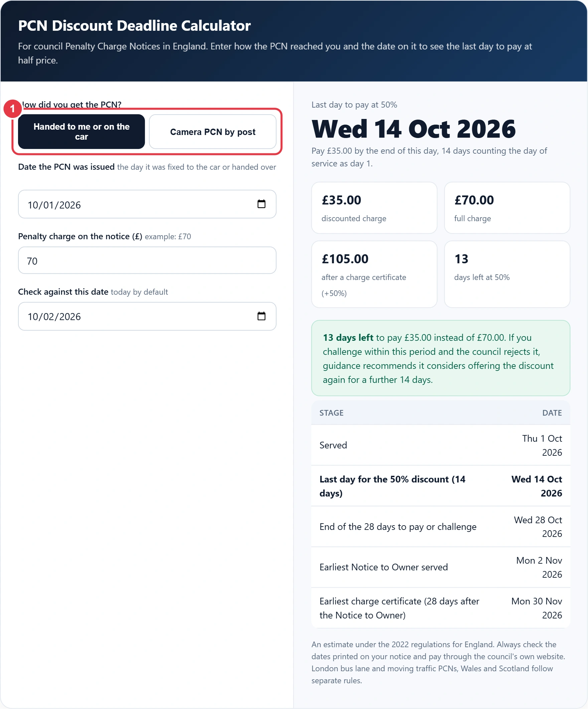Click 'End of the 28 days' row
Screen dimensions: 588x709
click(x=441, y=527)
